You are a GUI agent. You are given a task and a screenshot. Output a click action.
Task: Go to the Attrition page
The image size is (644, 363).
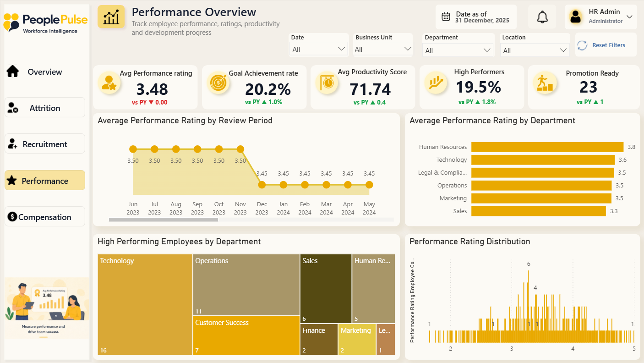(x=45, y=108)
